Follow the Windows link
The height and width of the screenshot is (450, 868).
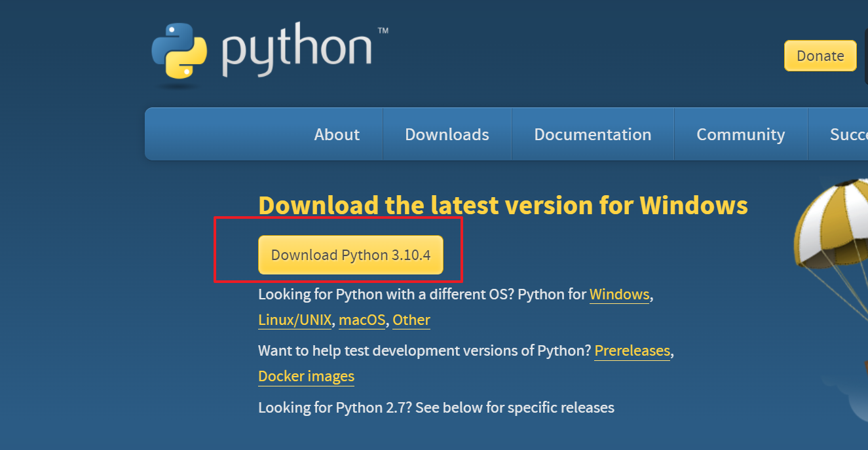[x=619, y=295]
